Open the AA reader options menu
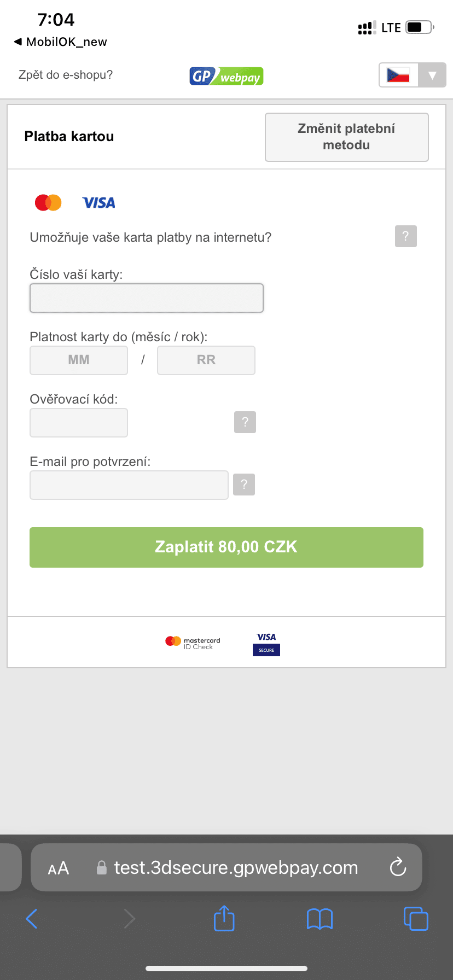 click(59, 868)
